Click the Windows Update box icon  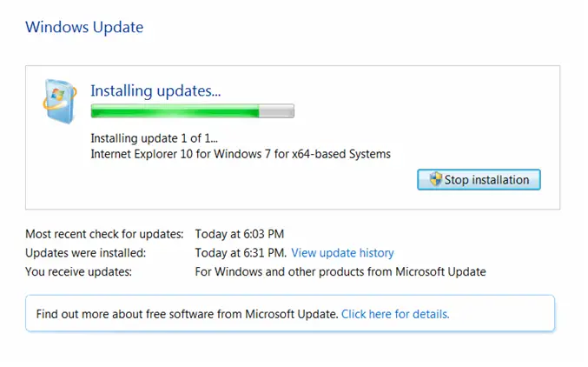tap(60, 102)
